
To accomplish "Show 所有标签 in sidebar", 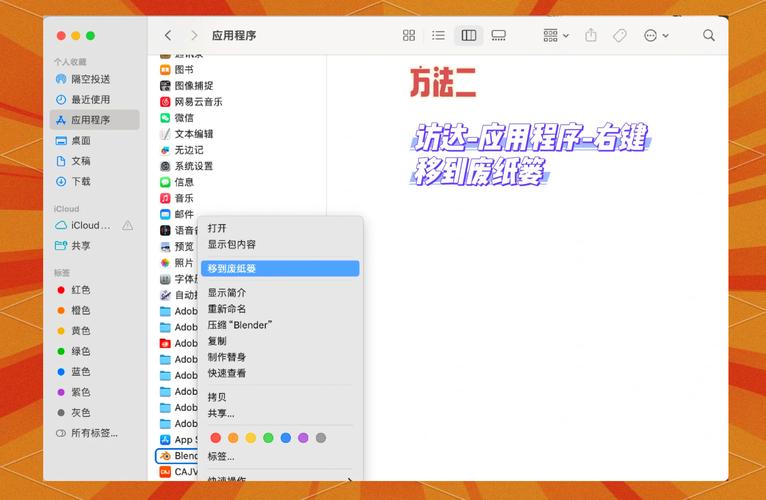I will pos(94,434).
